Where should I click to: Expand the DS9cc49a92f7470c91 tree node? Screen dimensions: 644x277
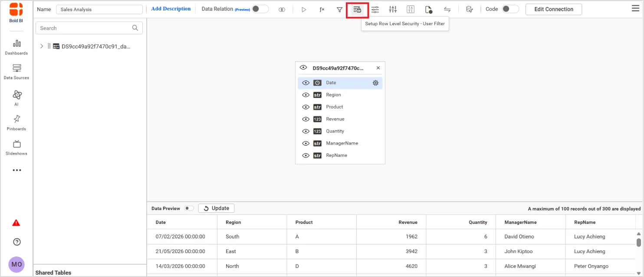(x=42, y=46)
